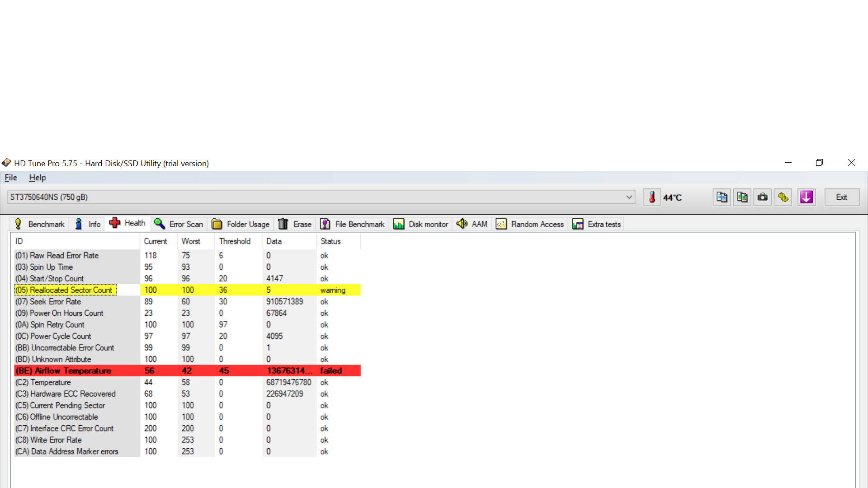Click the copy info to clipboard icon
Image resolution: width=868 pixels, height=488 pixels.
click(x=722, y=197)
